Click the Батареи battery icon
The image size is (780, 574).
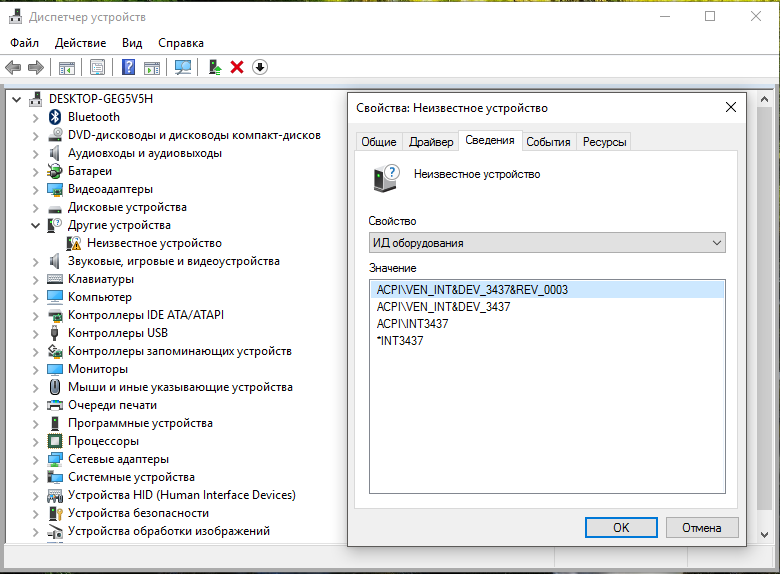pos(55,171)
